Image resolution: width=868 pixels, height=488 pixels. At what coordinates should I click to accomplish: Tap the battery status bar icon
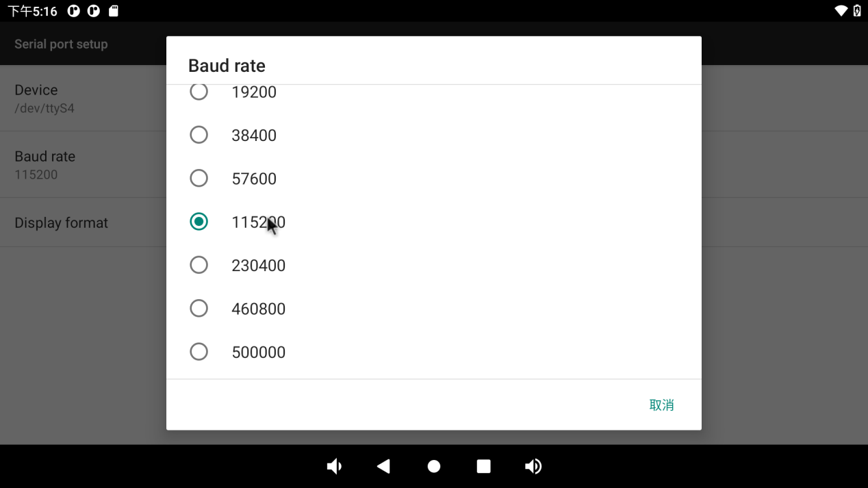click(x=857, y=11)
